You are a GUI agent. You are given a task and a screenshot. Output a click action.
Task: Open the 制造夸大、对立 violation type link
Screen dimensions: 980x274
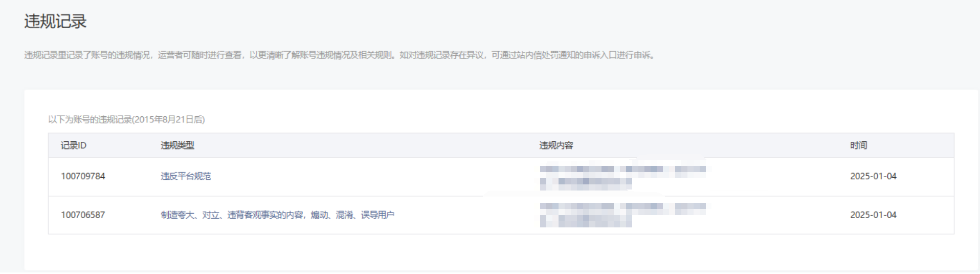[x=277, y=215]
